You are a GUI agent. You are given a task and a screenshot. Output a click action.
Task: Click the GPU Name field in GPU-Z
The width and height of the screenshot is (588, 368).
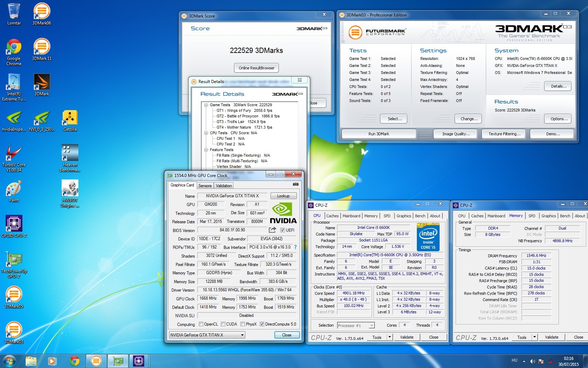click(x=232, y=196)
